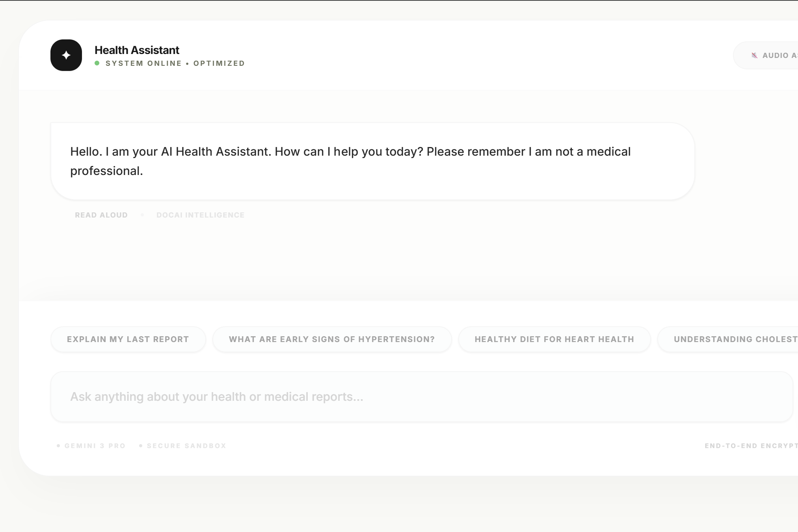
Task: Click the AI greeting message bubble
Action: click(x=372, y=161)
